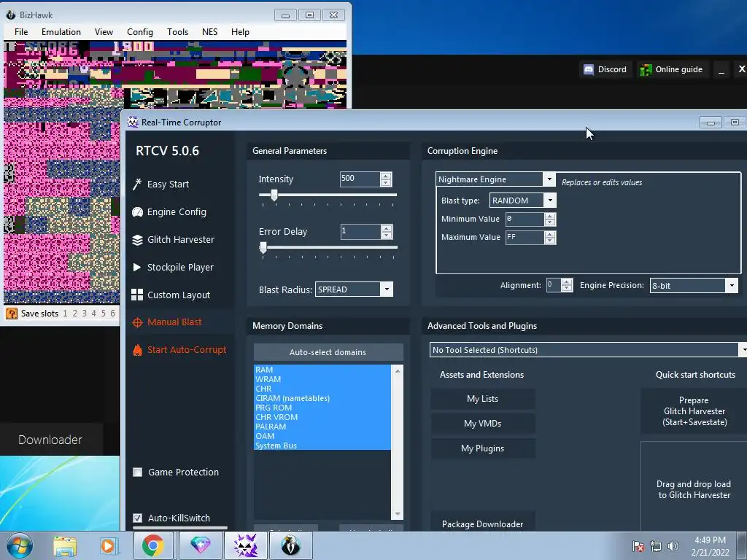
Task: Open the BizHawk Emulation menu
Action: coord(61,32)
